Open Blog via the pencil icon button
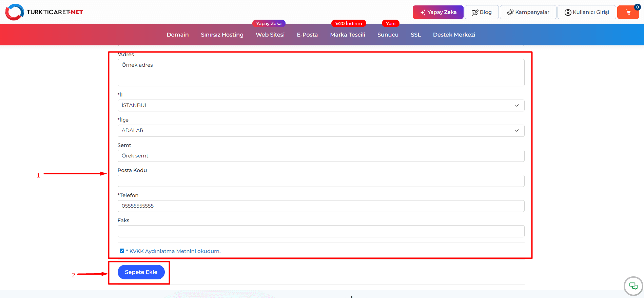The image size is (644, 298). coord(481,12)
